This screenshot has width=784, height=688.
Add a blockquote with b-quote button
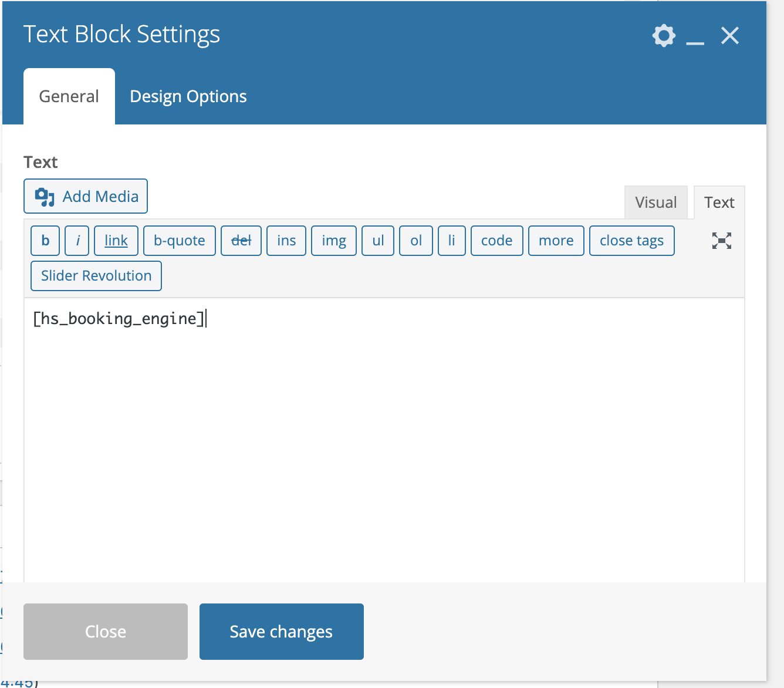(x=180, y=241)
